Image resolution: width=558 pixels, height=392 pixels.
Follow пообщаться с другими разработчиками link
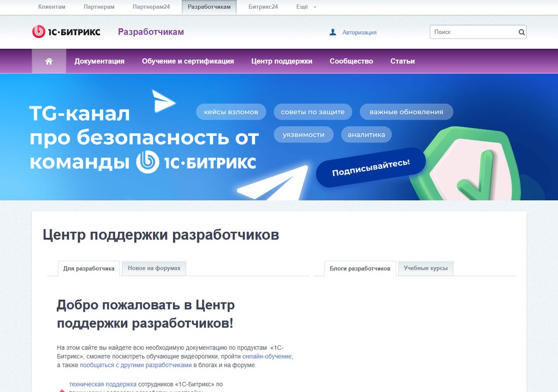135,365
